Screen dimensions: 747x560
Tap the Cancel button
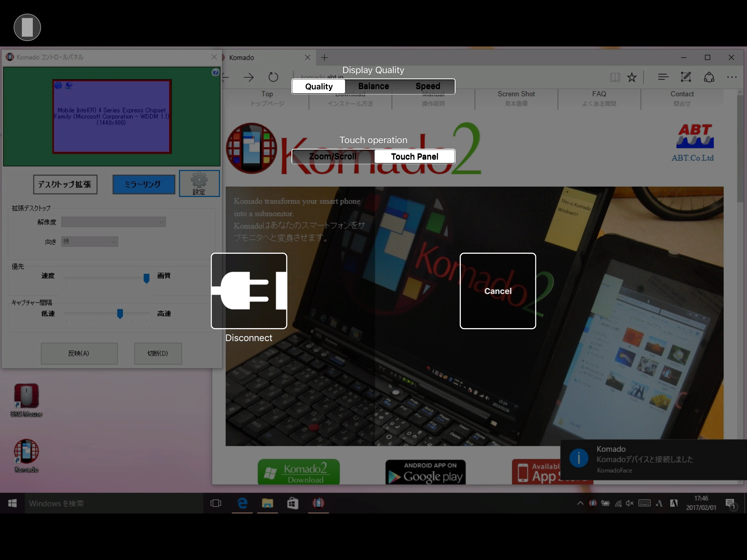pyautogui.click(x=498, y=291)
